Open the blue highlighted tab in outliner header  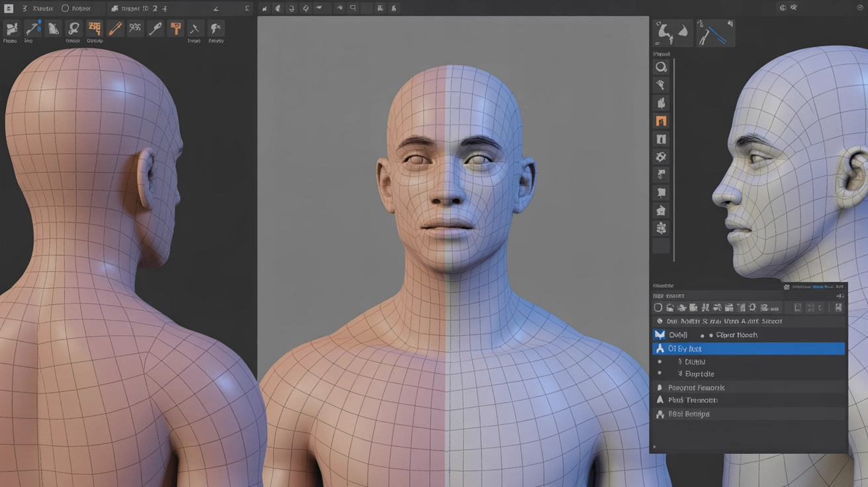(822, 287)
